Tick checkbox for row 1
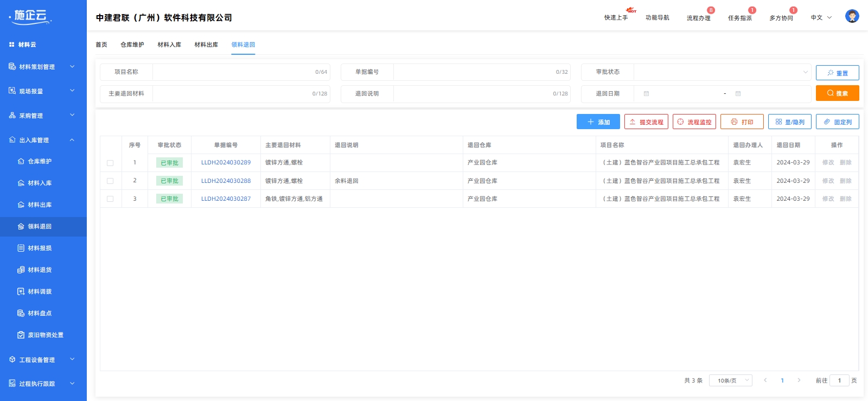This screenshot has width=868, height=401. pos(110,163)
